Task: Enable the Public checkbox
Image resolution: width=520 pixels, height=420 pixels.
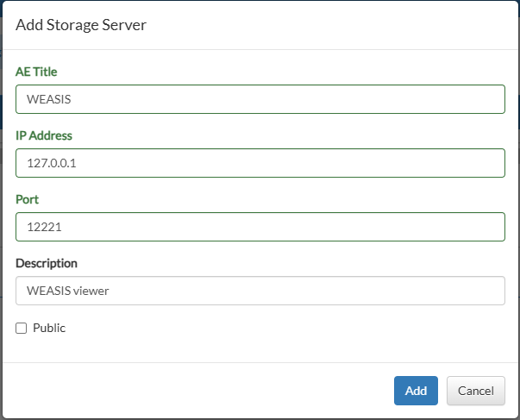Action: pyautogui.click(x=22, y=328)
